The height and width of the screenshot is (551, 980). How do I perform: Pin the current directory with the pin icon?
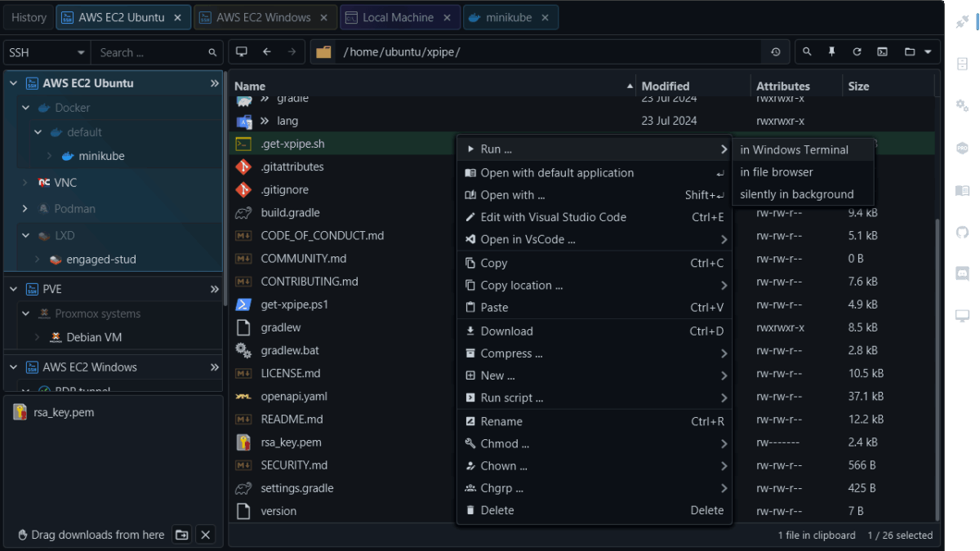tap(832, 52)
